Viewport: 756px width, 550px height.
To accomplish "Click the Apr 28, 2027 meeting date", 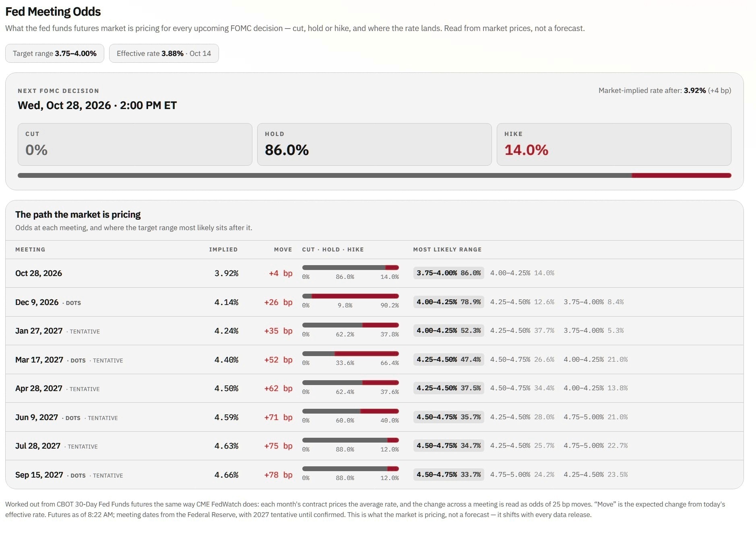I will pos(39,388).
